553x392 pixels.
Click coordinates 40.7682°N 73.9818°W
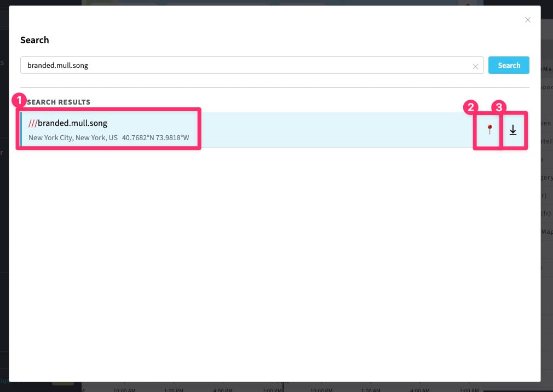(155, 137)
